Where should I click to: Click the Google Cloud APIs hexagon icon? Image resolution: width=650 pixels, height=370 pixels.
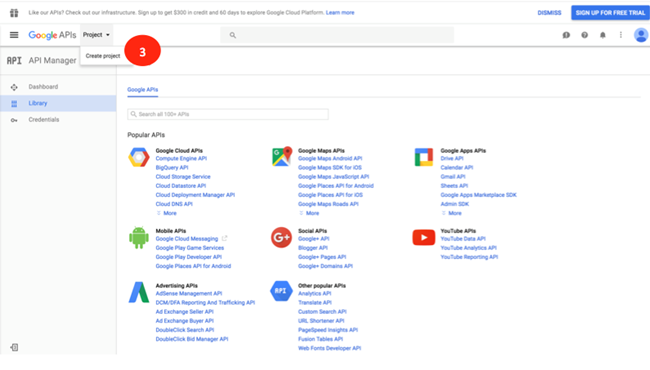[139, 157]
